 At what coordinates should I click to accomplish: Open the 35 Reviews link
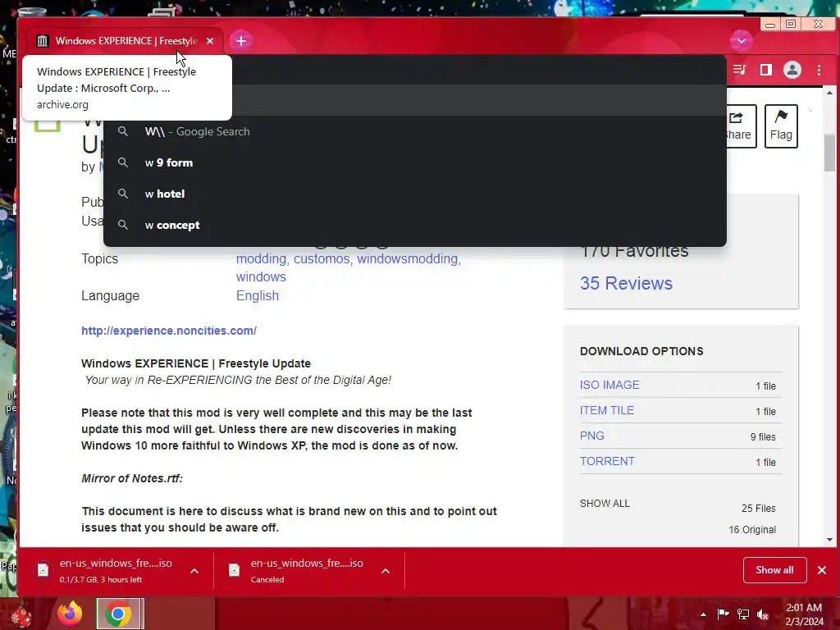tap(626, 283)
